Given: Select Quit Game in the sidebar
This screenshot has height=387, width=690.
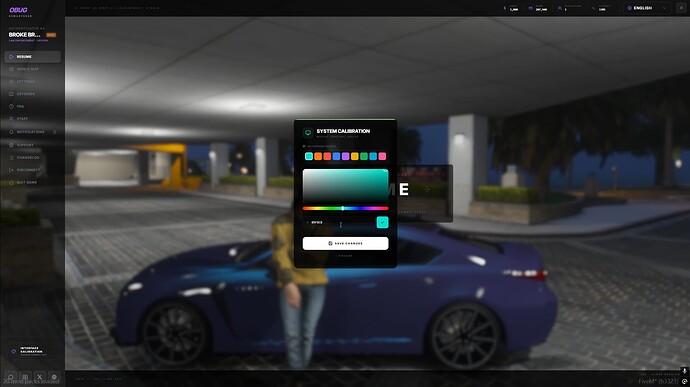Looking at the screenshot, I should coord(33,182).
